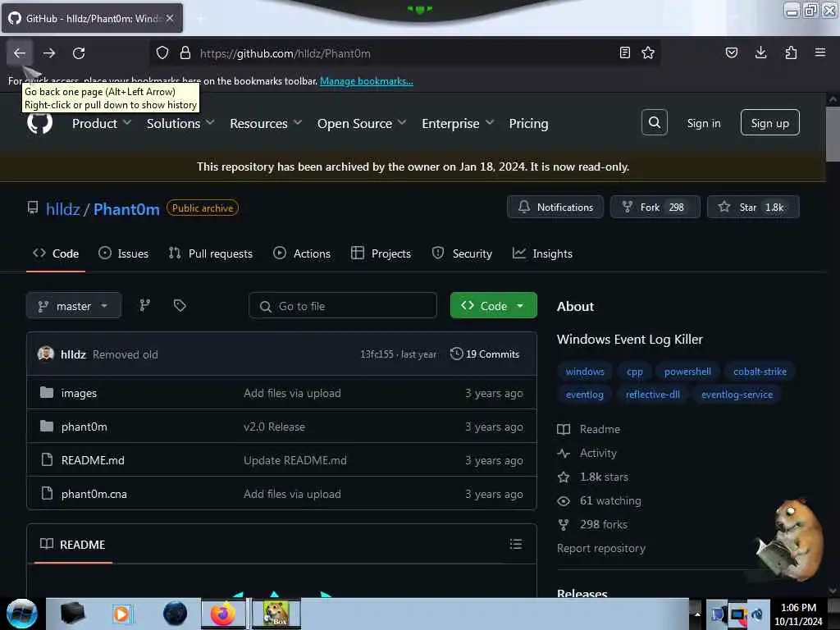Open the tracking protection shield icon
Screen dimensions: 840x630
click(162, 53)
